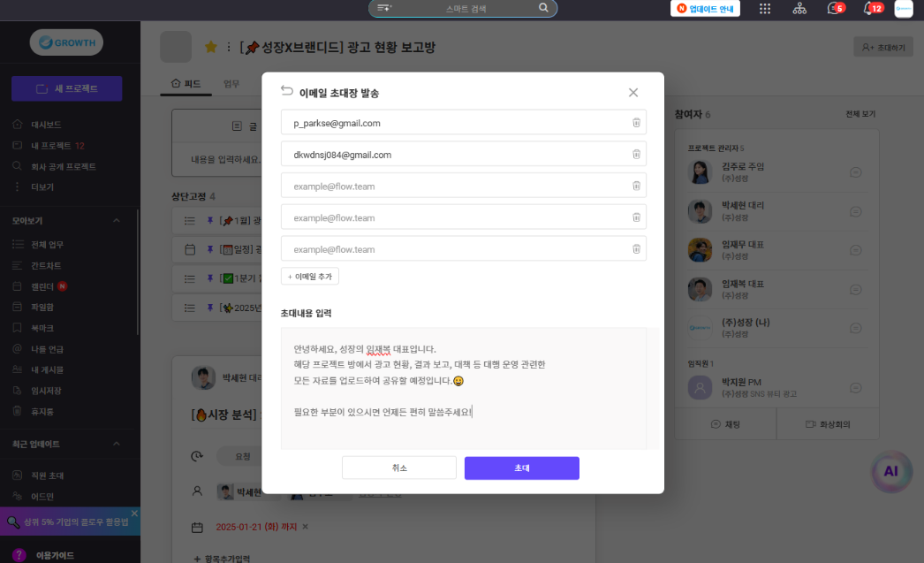Click the 항목추가입력 add item link

tap(222, 559)
